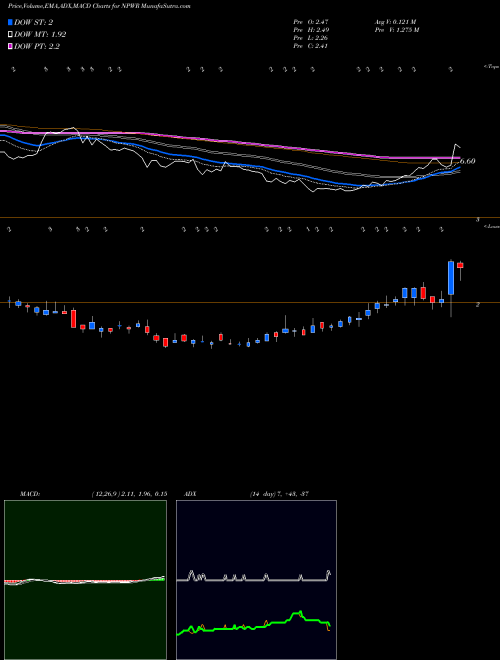
Task: Click the 'Pre V: 1.275 M' volume text
Action: (396, 29)
